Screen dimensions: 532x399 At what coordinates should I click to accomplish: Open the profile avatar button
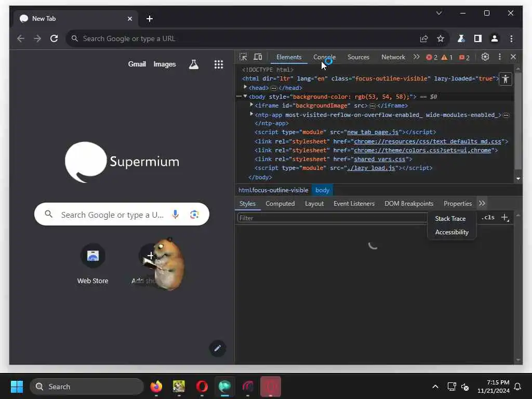(x=495, y=38)
